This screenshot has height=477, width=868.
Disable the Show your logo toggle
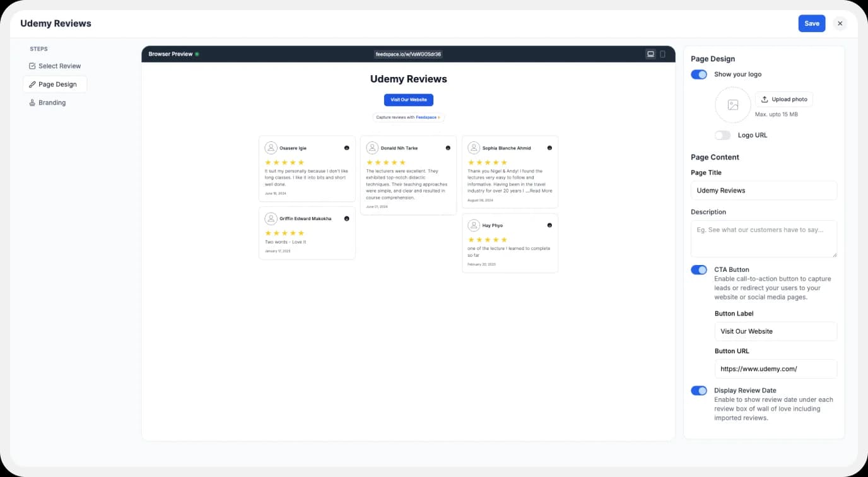coord(699,74)
